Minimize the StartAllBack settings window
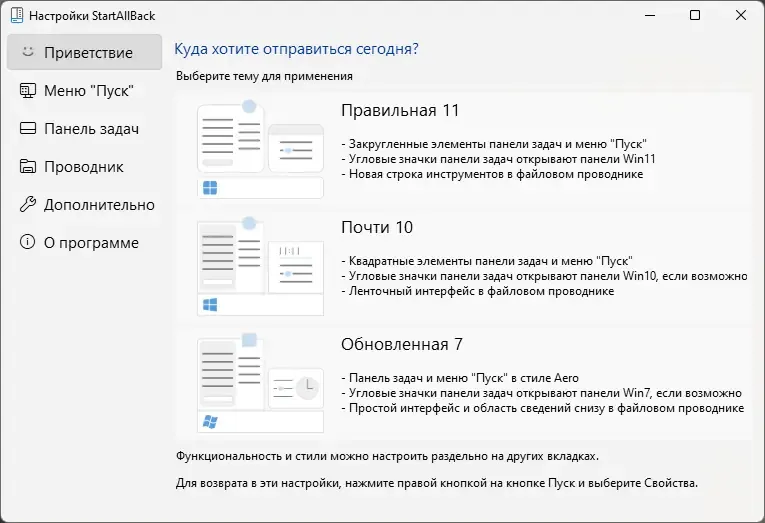Screen dimensions: 765x523 pyautogui.click(x=650, y=15)
